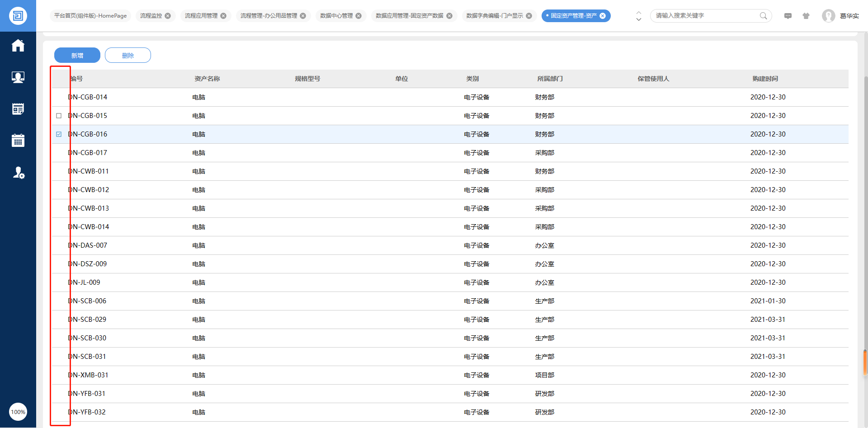Switch to 平台首页(组件版)-HomePage tab
The image size is (868, 428).
90,16
